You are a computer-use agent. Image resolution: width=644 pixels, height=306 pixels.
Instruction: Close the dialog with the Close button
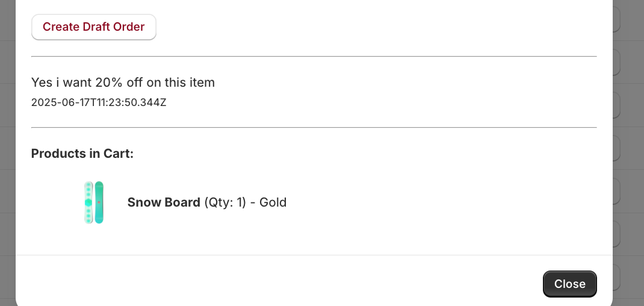point(569,284)
